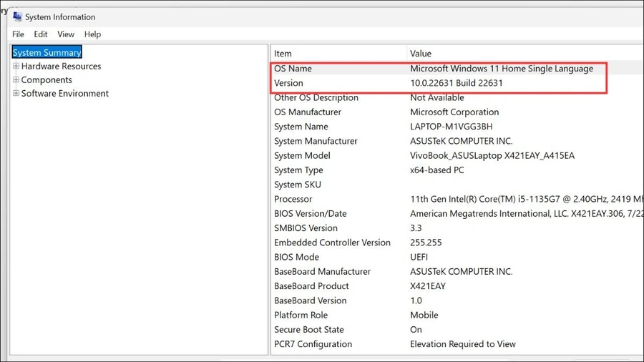Click the 11th Gen Intel Core i5-1135G7 value
Image resolution: width=644 pixels, height=362 pixels.
tap(527, 199)
